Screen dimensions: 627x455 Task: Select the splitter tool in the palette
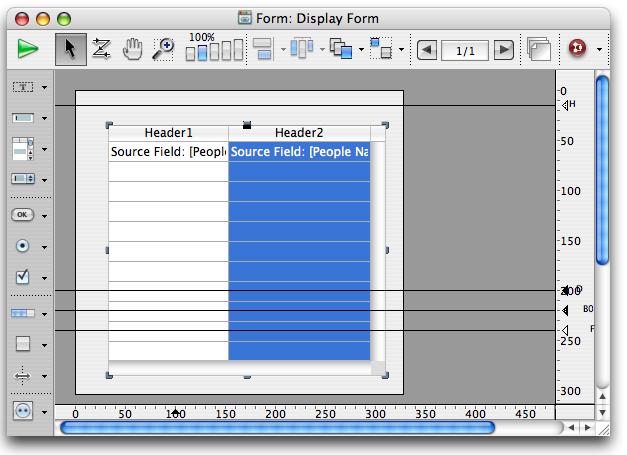[24, 376]
